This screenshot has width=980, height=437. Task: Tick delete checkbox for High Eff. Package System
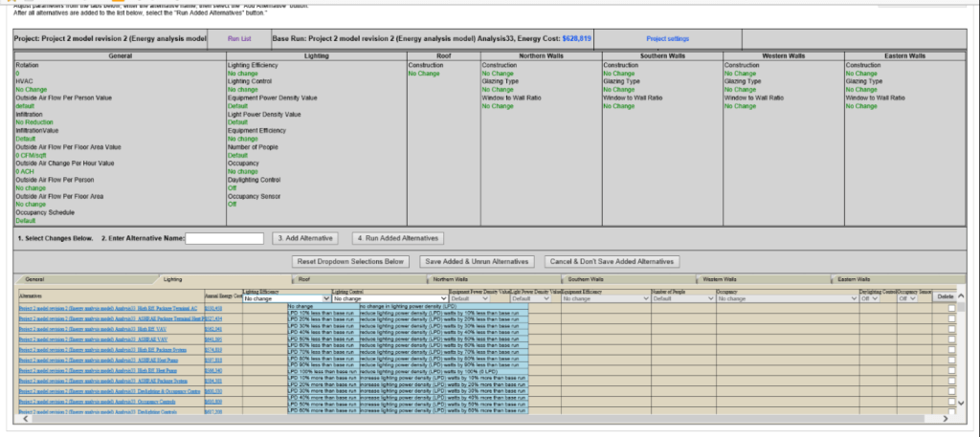[x=951, y=350]
